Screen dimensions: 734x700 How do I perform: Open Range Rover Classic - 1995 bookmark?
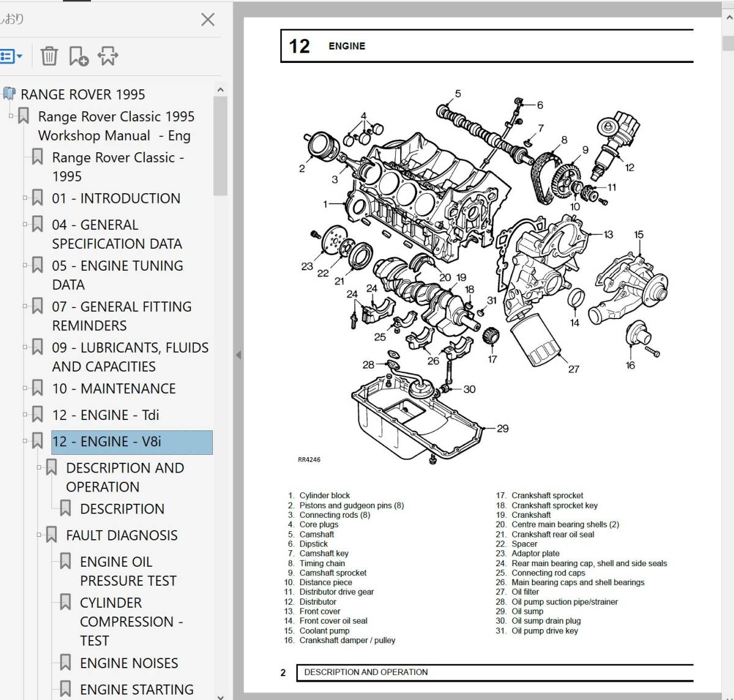click(118, 167)
